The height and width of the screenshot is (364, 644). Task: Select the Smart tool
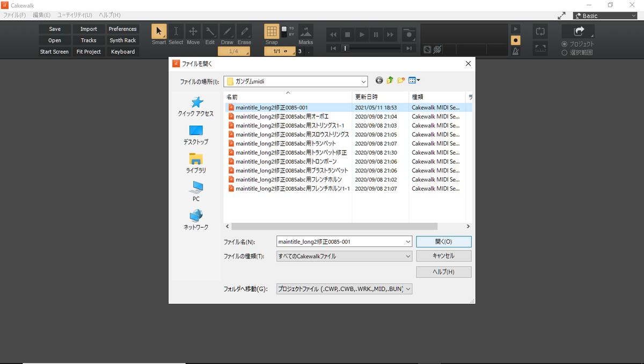pos(159,31)
